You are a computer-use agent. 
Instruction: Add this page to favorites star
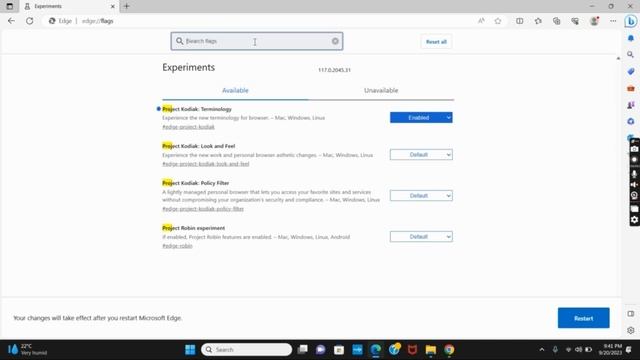[x=498, y=21]
